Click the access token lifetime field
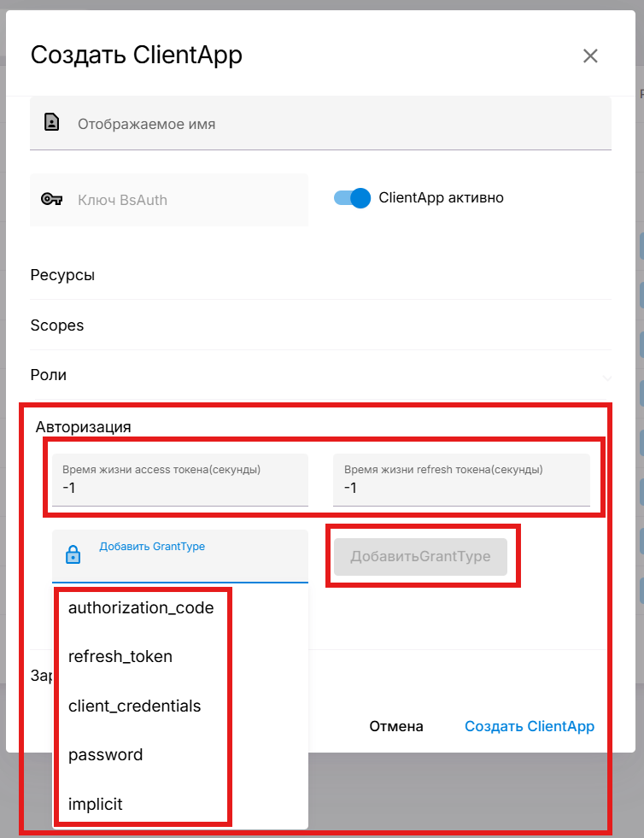 tap(179, 488)
